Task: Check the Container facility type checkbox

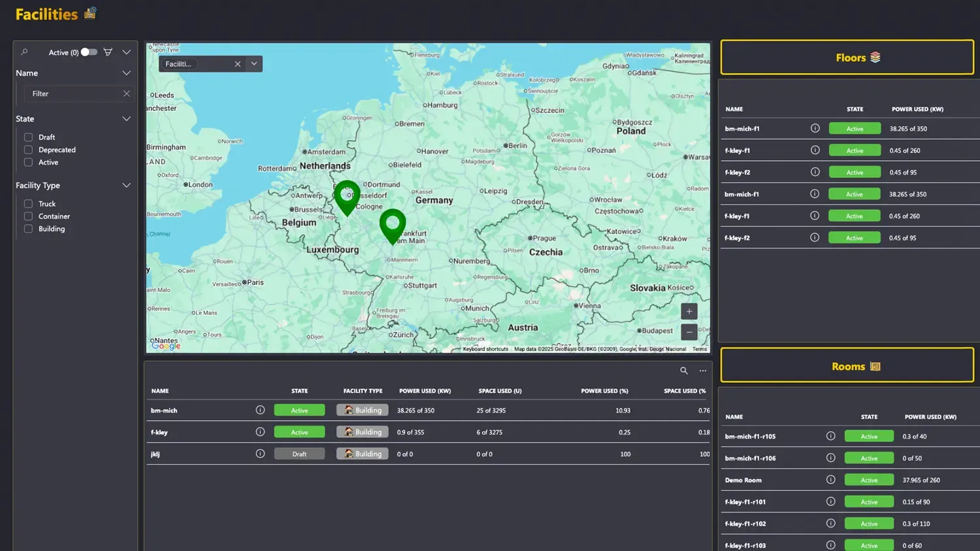Action: point(28,216)
